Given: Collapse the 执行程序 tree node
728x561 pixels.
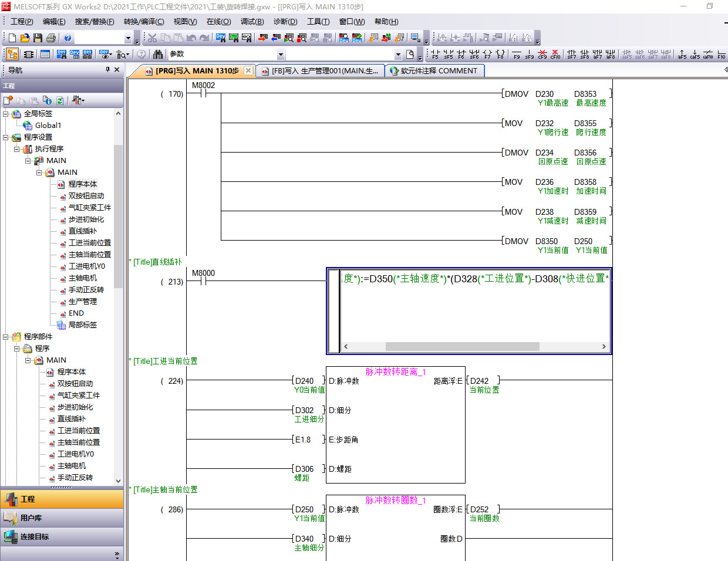Looking at the screenshot, I should pyautogui.click(x=17, y=149).
